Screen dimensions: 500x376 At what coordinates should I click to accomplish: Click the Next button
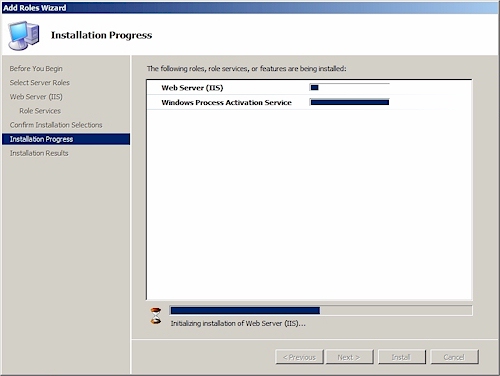[x=349, y=357]
